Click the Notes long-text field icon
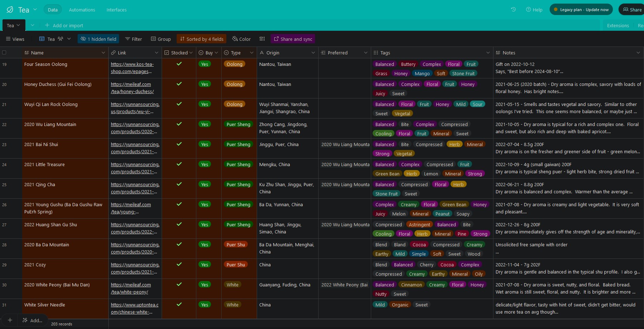 point(498,53)
